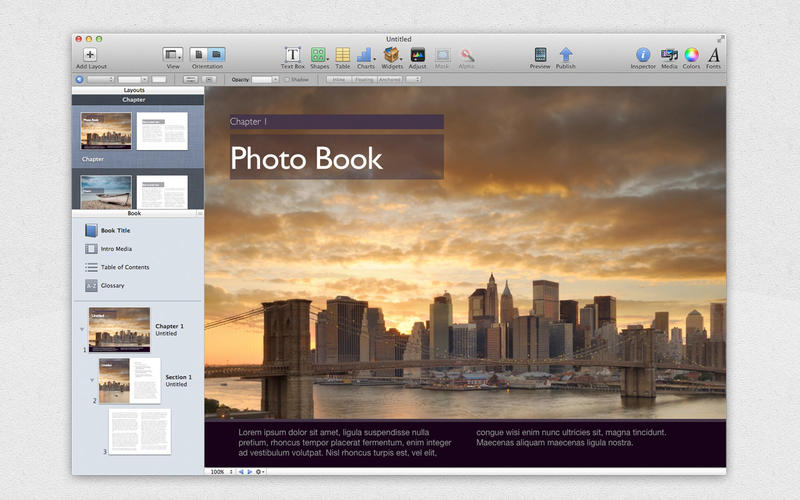Click the Add Layout plus button
This screenshot has width=800, height=500.
point(90,54)
